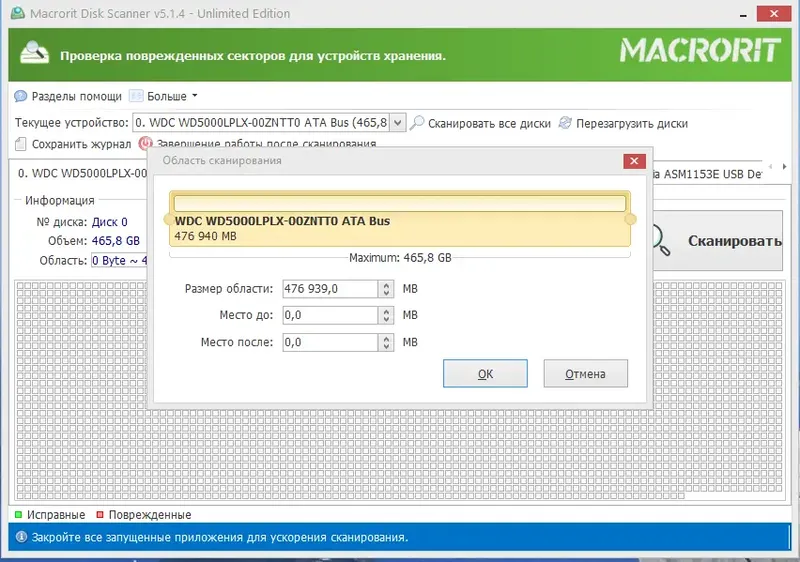Click the 465,8 GB volume value
The image size is (800, 562).
click(116, 241)
